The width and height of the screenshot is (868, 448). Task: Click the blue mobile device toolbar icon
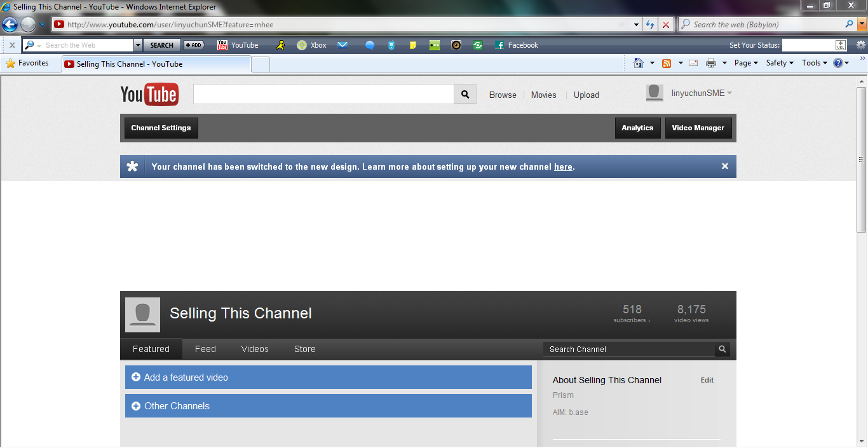coord(391,45)
